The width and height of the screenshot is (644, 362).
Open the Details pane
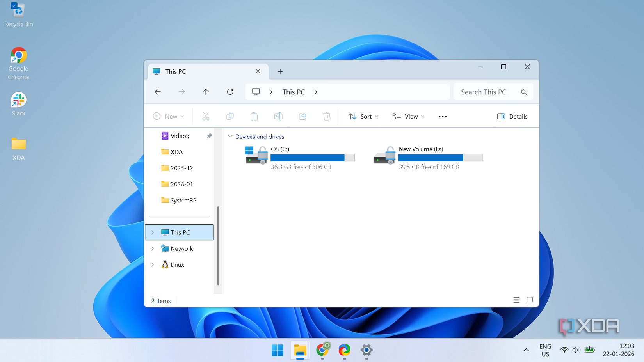[512, 116]
